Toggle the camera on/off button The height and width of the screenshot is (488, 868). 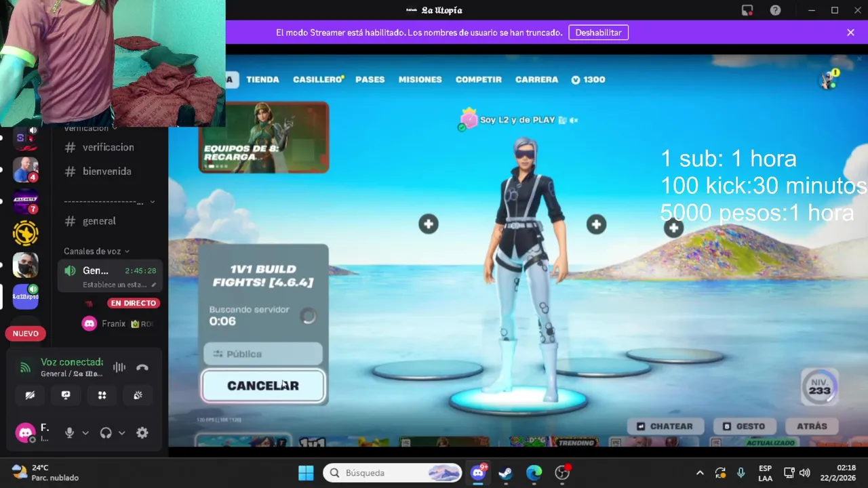(x=30, y=395)
